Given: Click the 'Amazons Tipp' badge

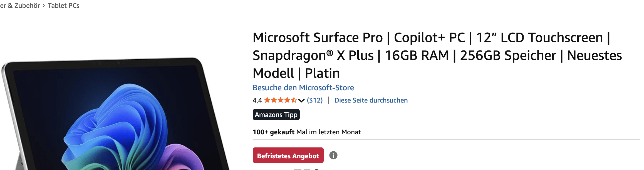Looking at the screenshot, I should [276, 115].
